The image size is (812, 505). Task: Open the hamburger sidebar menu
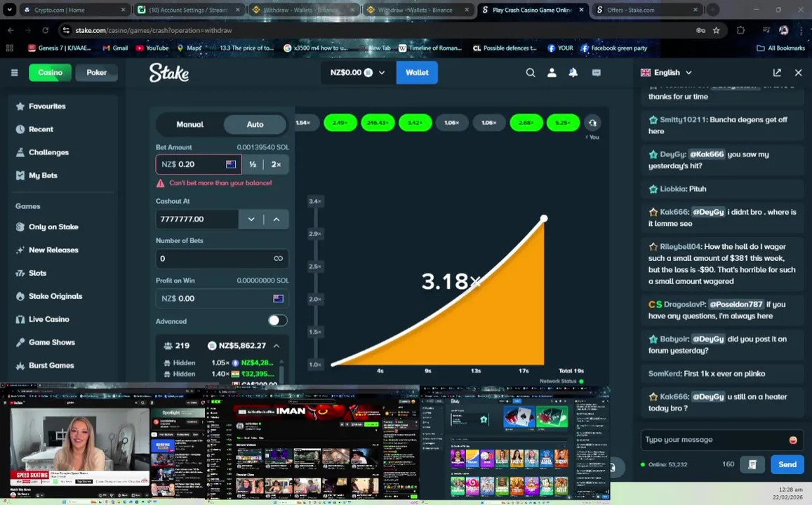[15, 72]
